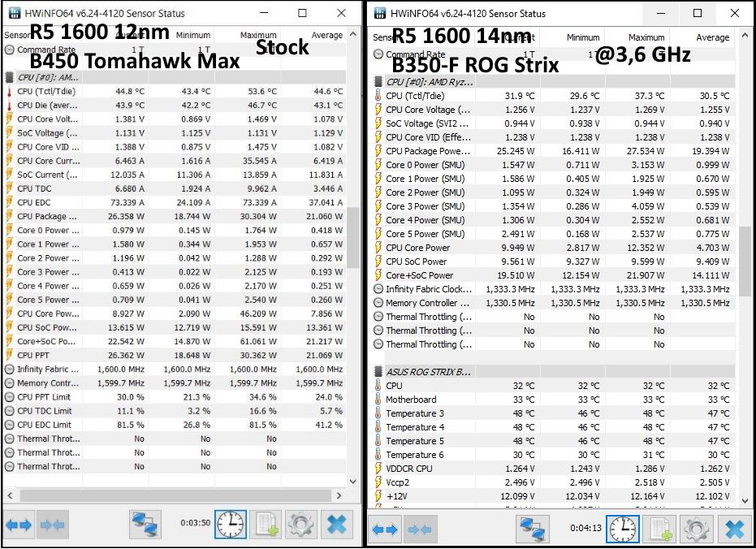756x549 pixels.
Task: Open network remote sensors icon in left window
Action: 145,525
